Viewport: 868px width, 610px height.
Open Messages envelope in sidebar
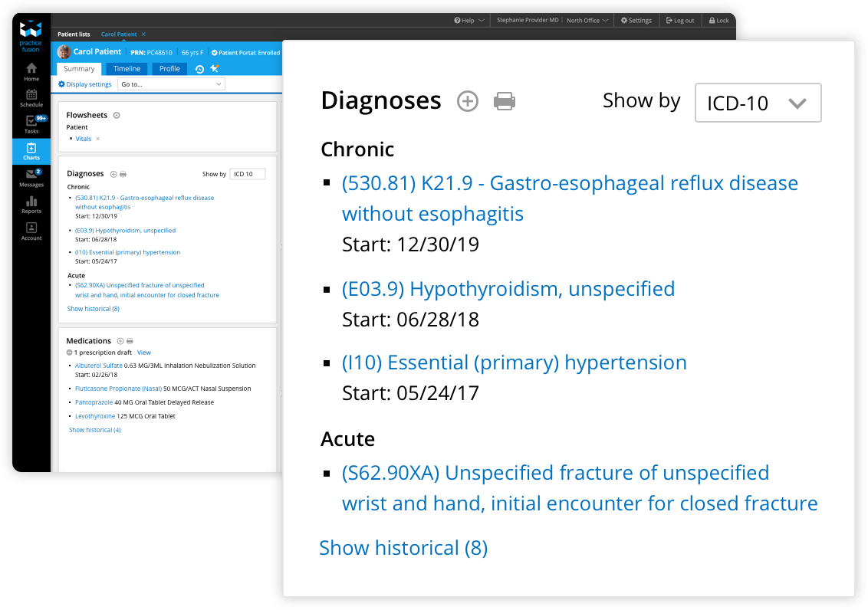coord(31,175)
